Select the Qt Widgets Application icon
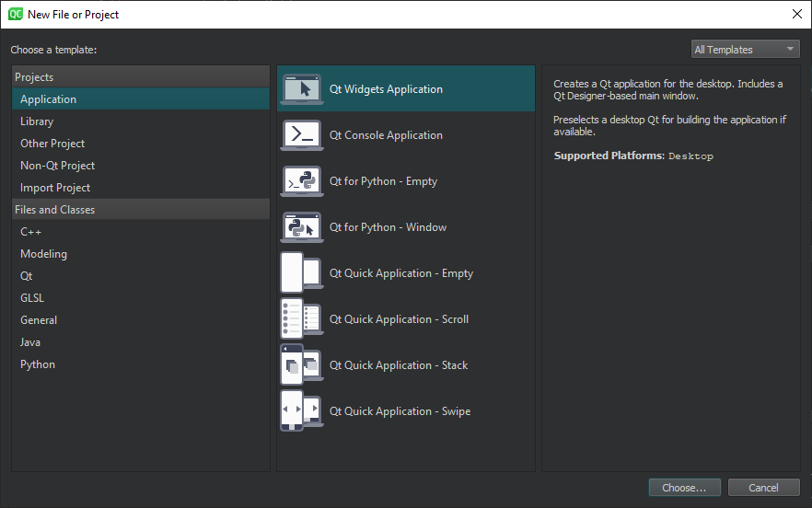The width and height of the screenshot is (812, 508). click(302, 89)
